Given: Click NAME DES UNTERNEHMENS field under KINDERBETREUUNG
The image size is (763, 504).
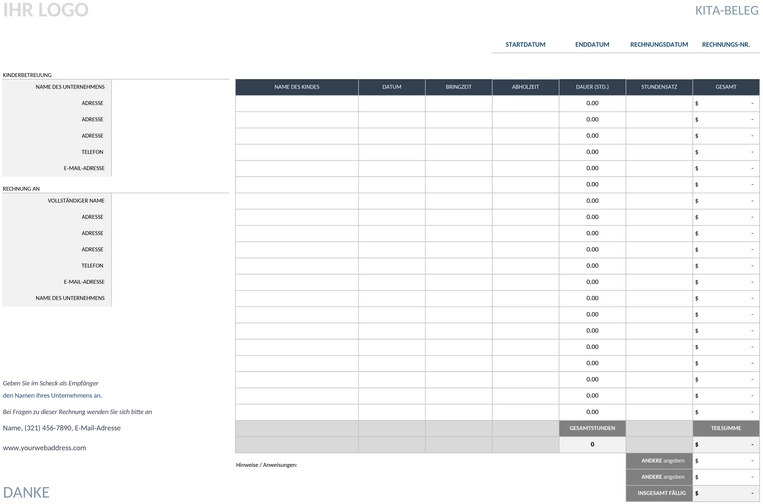Looking at the screenshot, I should click(170, 87).
